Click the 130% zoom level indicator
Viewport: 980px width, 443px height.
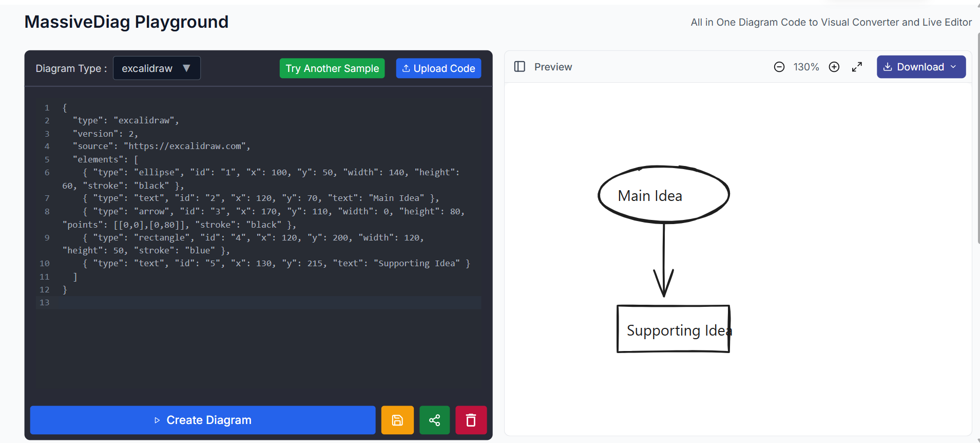pos(806,67)
